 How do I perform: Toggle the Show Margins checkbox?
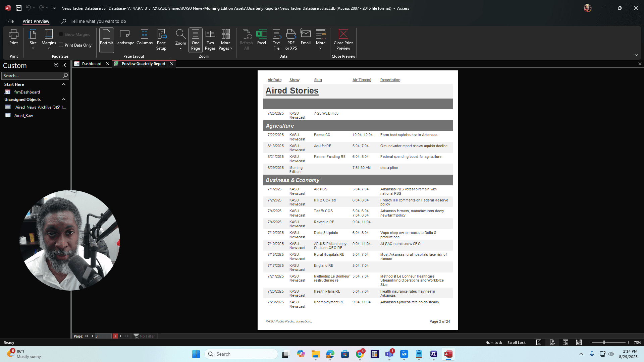pyautogui.click(x=61, y=34)
